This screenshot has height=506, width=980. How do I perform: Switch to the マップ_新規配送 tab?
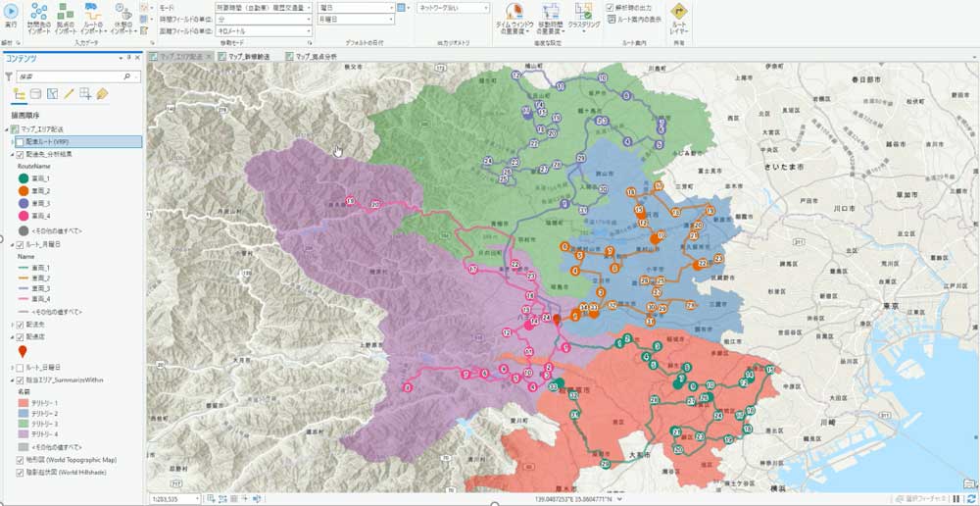tap(250, 57)
